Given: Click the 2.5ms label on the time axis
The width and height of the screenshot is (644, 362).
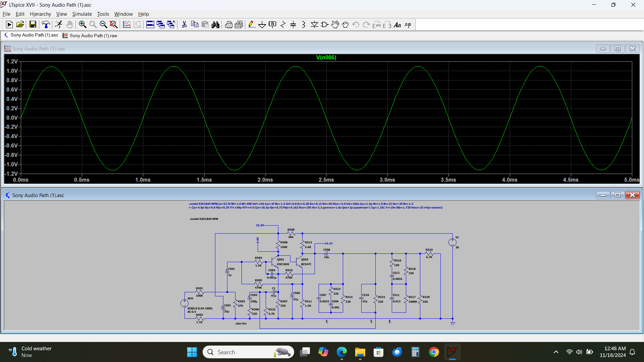Looking at the screenshot, I should click(326, 180).
